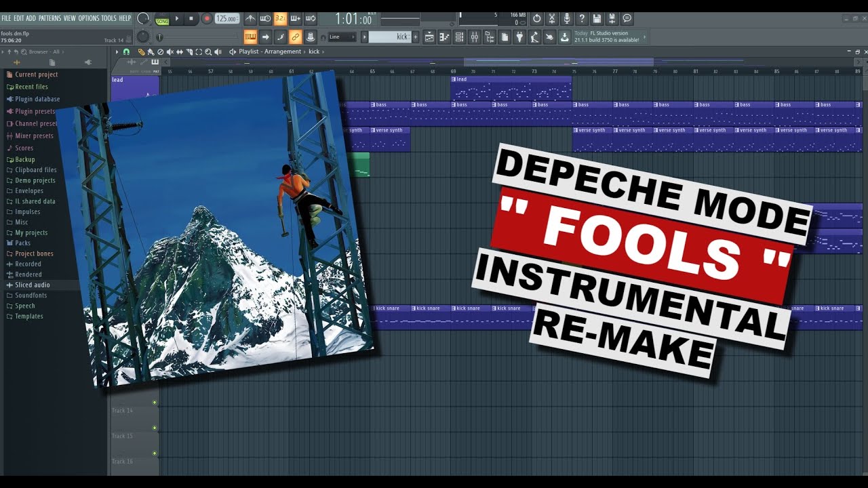Open the Mixer window
Viewport: 868px width, 488px height.
pyautogui.click(x=475, y=37)
